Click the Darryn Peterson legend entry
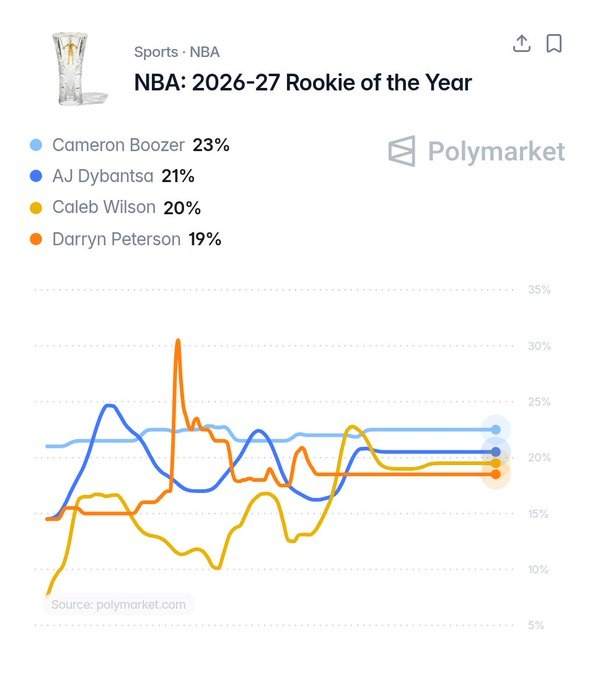The width and height of the screenshot is (595, 680). click(x=125, y=239)
